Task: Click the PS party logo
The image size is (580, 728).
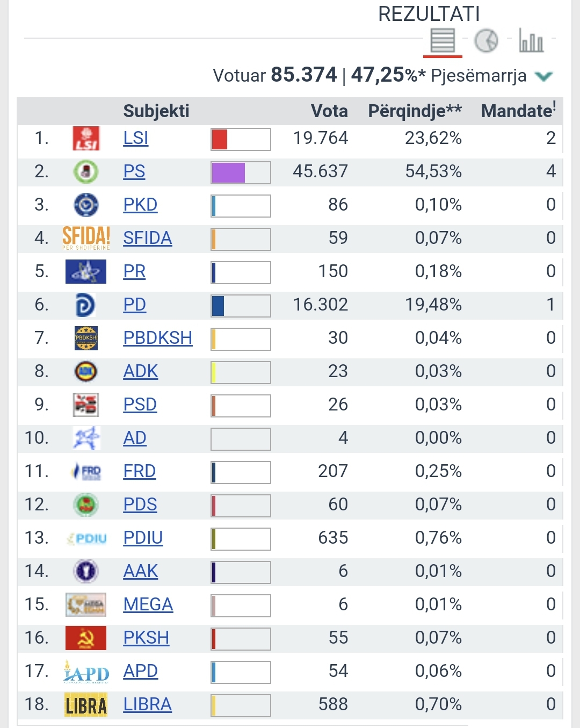Action: coord(86,172)
